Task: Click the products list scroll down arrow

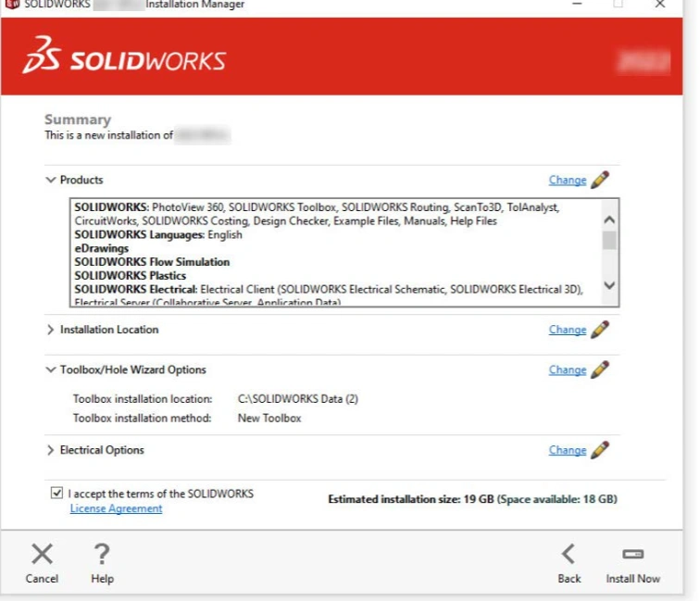Action: (609, 285)
